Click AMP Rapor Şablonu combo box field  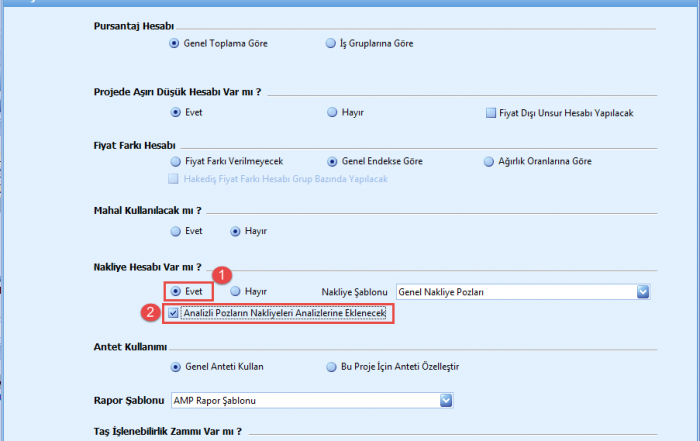coord(304,401)
